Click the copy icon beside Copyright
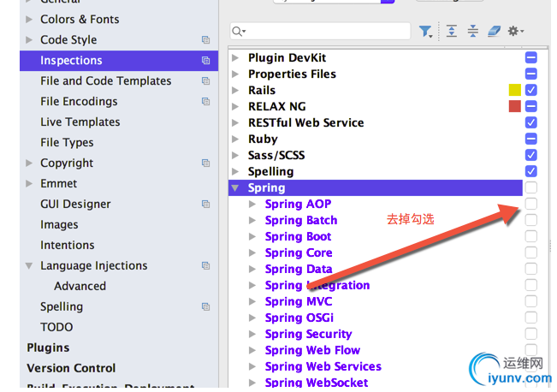 [205, 163]
